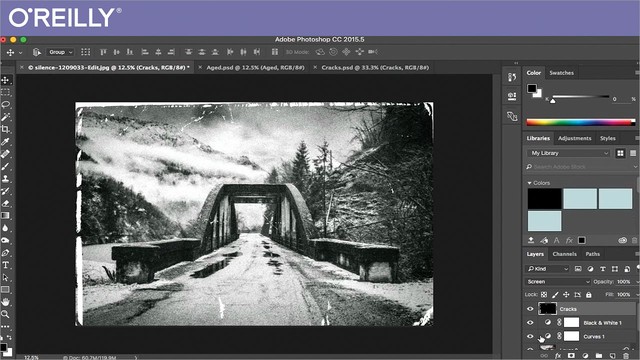Screen dimensions: 640x360
Task: Hide the Black & White 1 layer
Action: (x=530, y=323)
